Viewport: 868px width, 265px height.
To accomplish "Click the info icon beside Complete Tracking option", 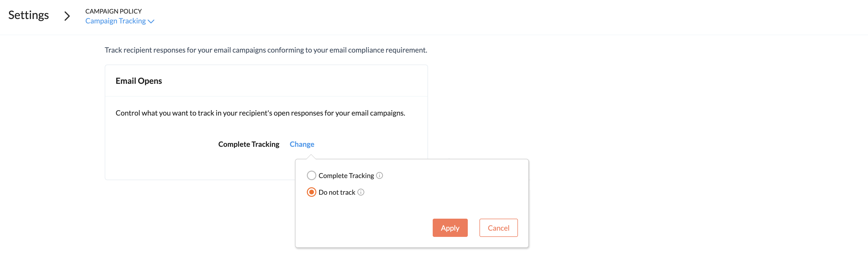I will (x=379, y=175).
